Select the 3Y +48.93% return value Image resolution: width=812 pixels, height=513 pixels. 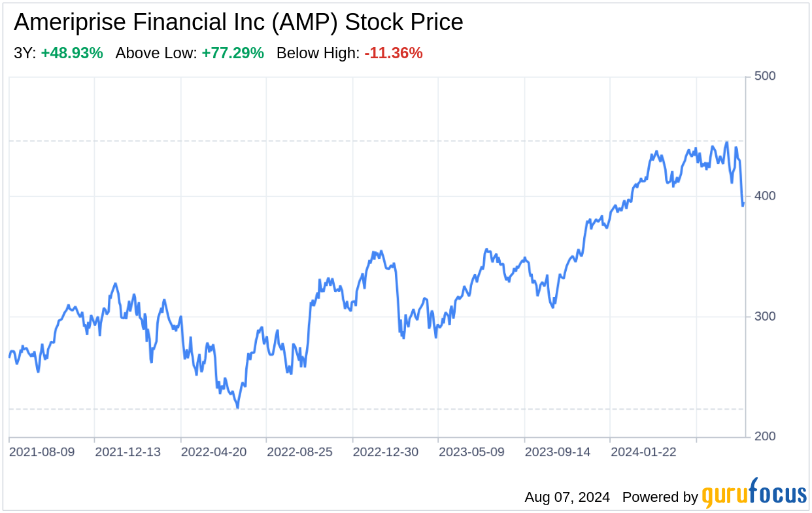pos(72,54)
